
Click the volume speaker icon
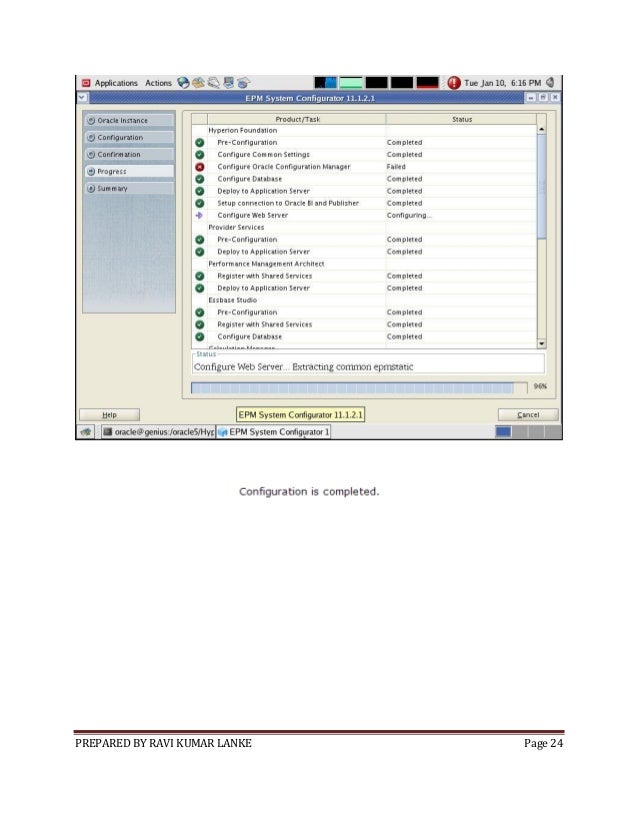click(551, 83)
